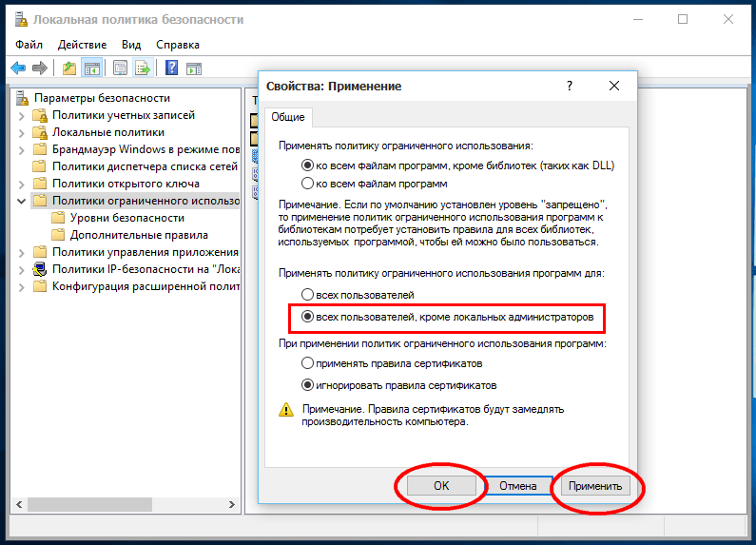Toggle the Show/Hide console tree icon
The width and height of the screenshot is (756, 545).
pos(92,68)
